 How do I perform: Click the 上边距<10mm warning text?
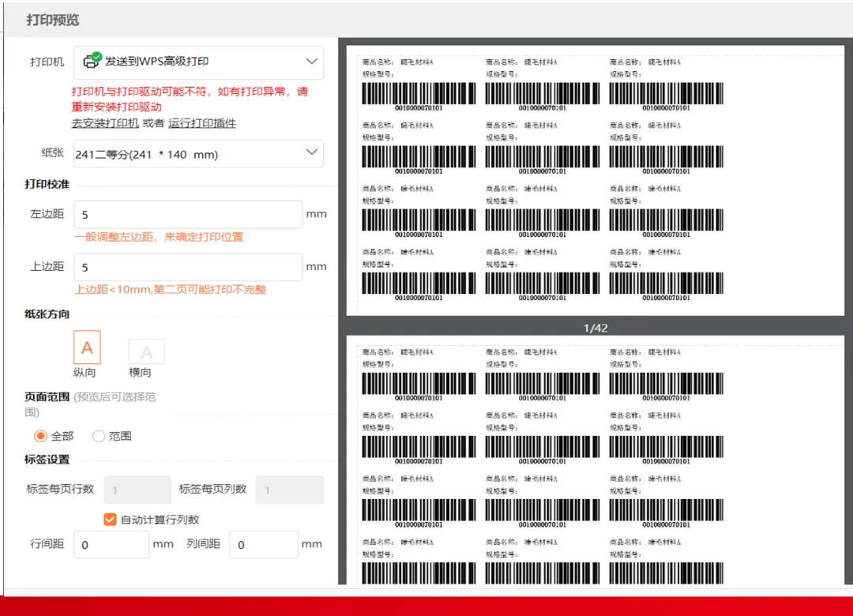pyautogui.click(x=171, y=290)
